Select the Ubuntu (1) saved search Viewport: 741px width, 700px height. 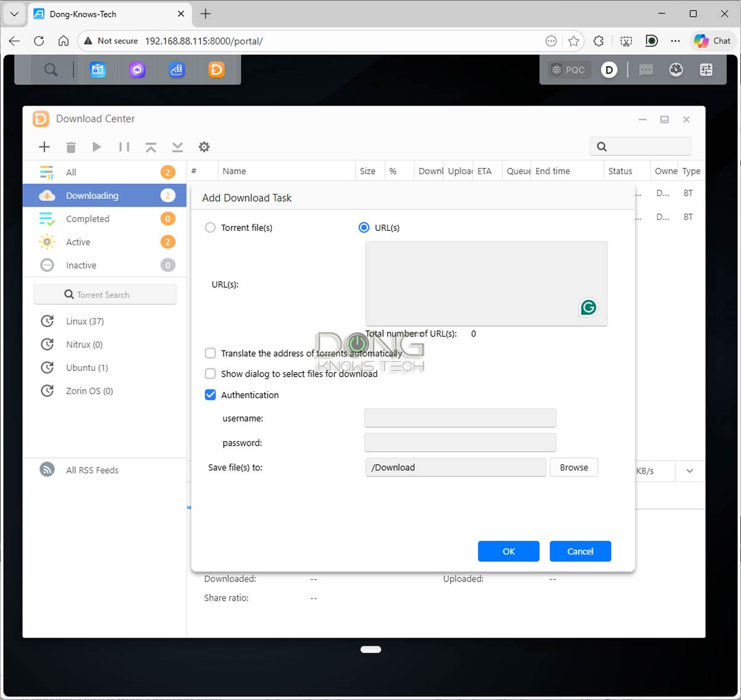(87, 368)
